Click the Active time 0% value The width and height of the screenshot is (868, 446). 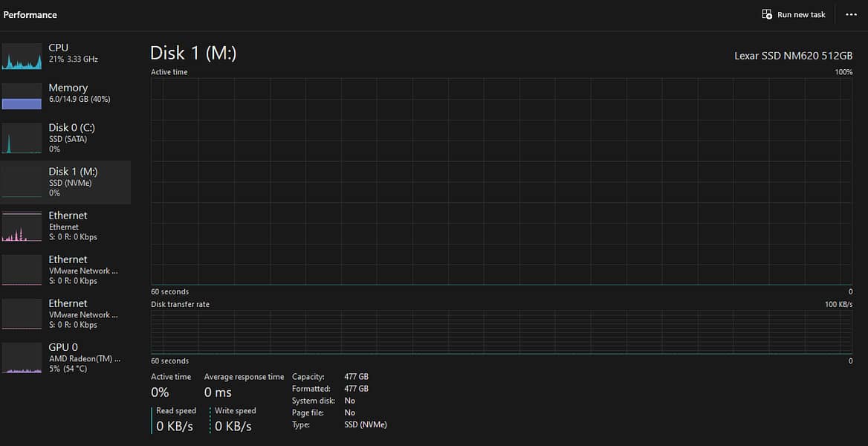(160, 392)
